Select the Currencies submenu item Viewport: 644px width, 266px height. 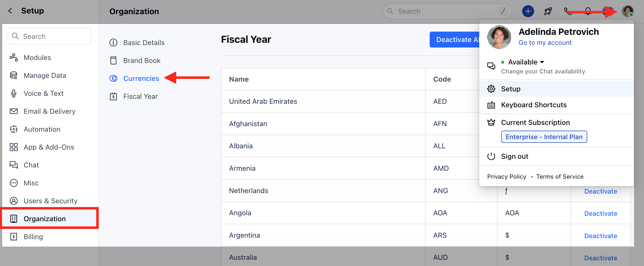point(141,78)
